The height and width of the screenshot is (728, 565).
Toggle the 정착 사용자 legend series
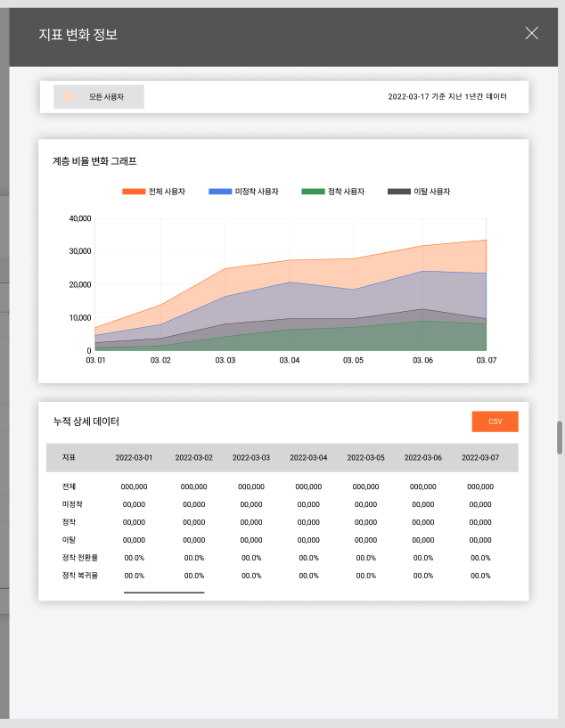333,192
